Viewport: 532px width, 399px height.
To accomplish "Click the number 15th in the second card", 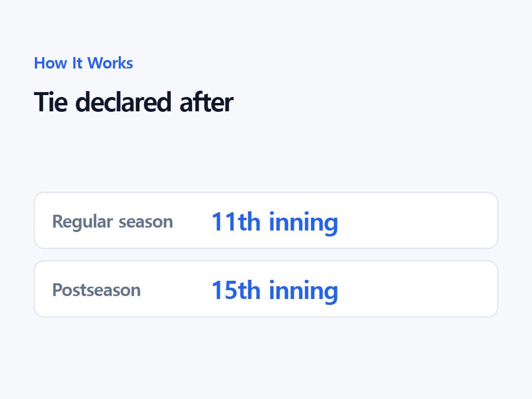I will pos(236,290).
